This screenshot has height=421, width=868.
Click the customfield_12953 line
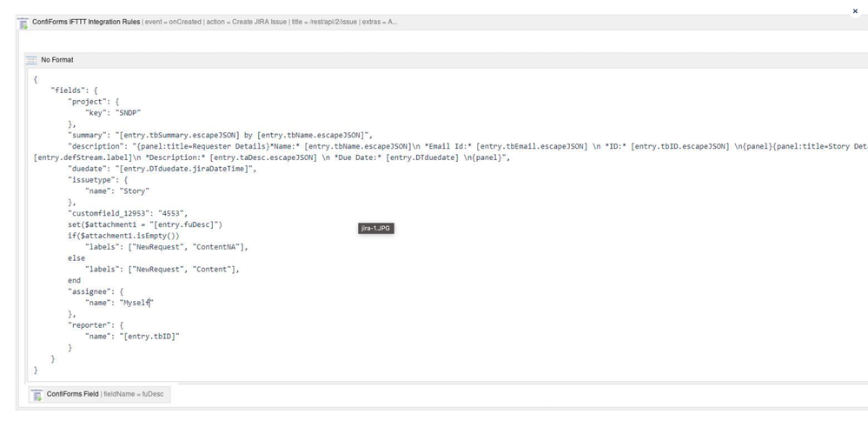pyautogui.click(x=128, y=213)
